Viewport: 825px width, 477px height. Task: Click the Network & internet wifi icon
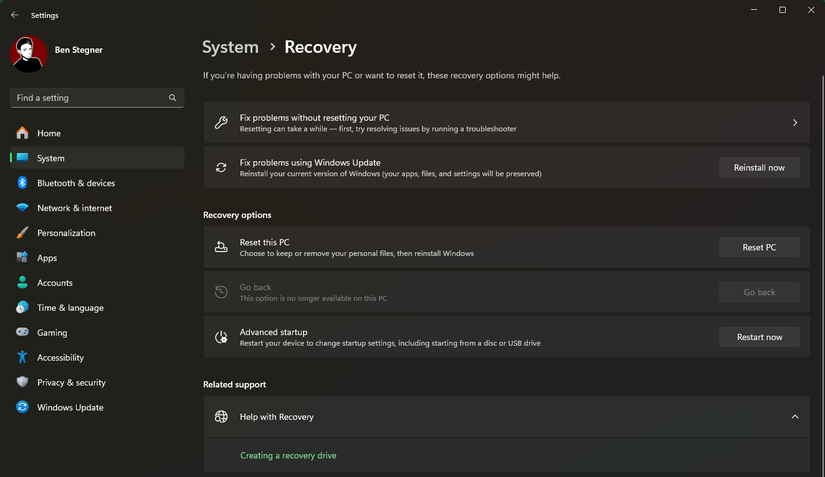tap(22, 208)
